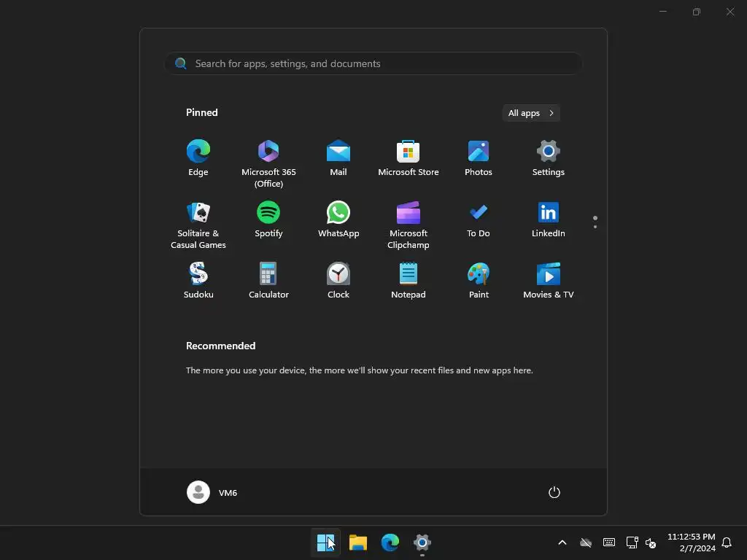747x560 pixels.
Task: Launch Microsoft 365 (Office) app
Action: (268, 164)
